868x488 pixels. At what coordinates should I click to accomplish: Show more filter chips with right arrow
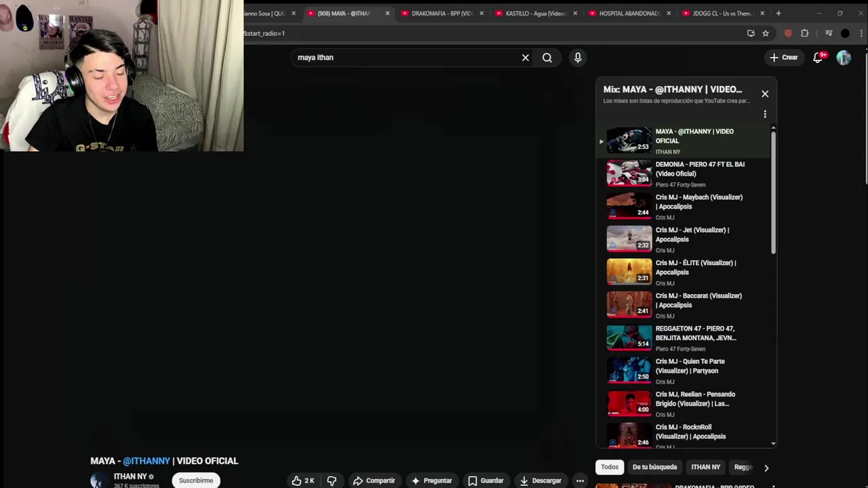[x=766, y=468]
